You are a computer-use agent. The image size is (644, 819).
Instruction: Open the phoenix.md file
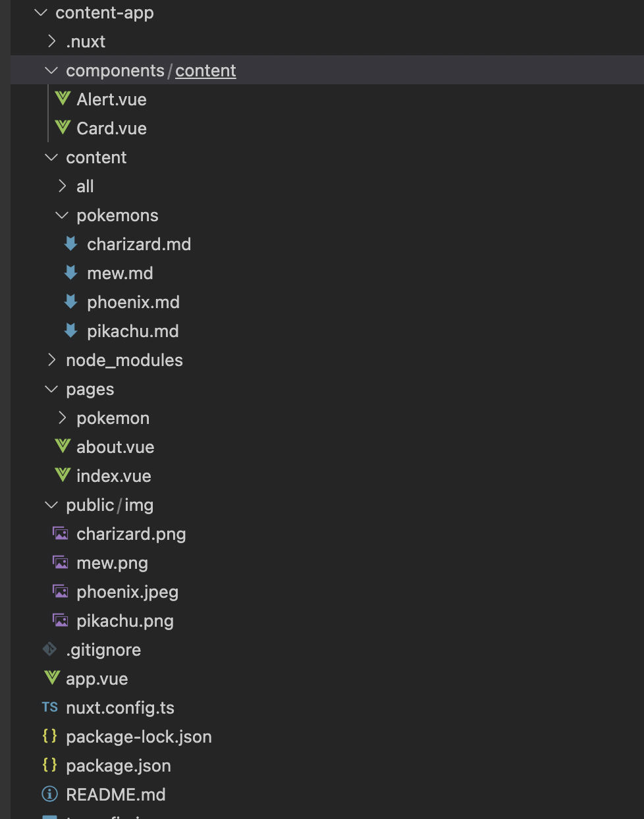click(133, 302)
